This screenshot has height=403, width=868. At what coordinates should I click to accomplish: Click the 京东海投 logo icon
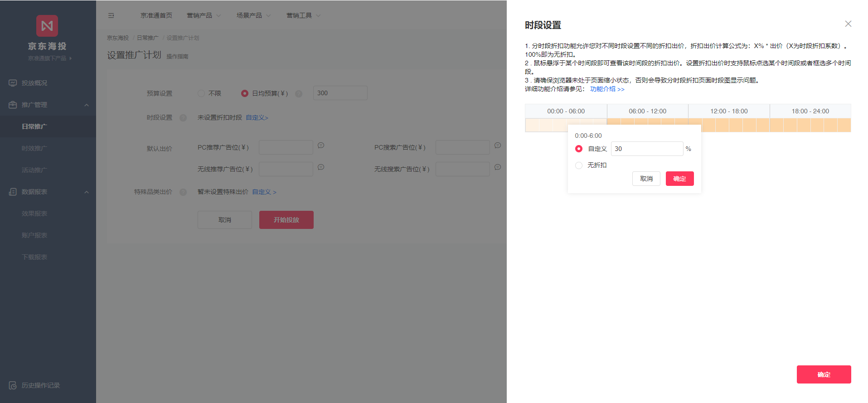click(47, 26)
